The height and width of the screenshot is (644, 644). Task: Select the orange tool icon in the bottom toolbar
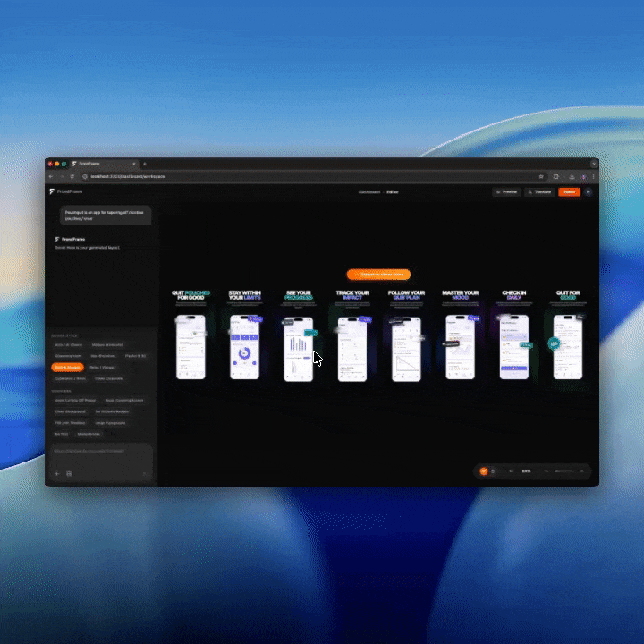tap(484, 470)
